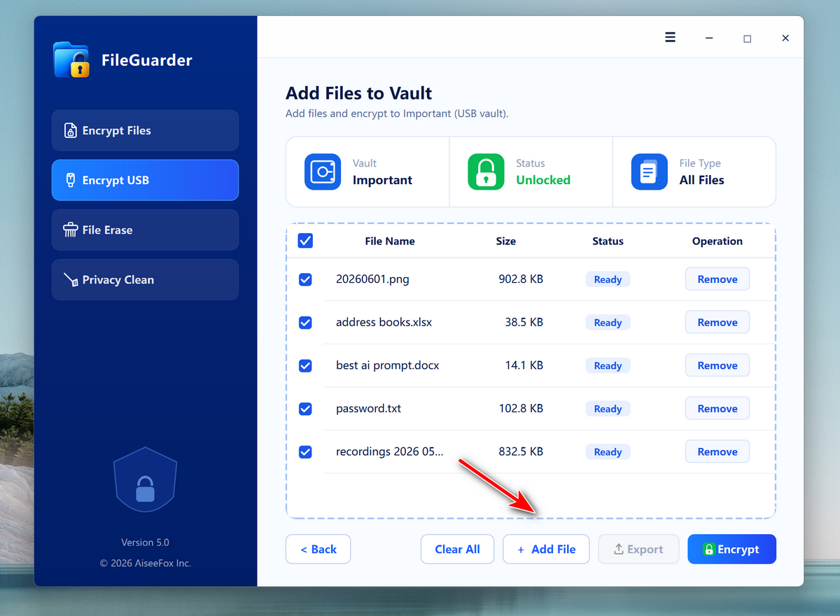Click the 38.5 KB size value
The width and height of the screenshot is (840, 616).
524,323
